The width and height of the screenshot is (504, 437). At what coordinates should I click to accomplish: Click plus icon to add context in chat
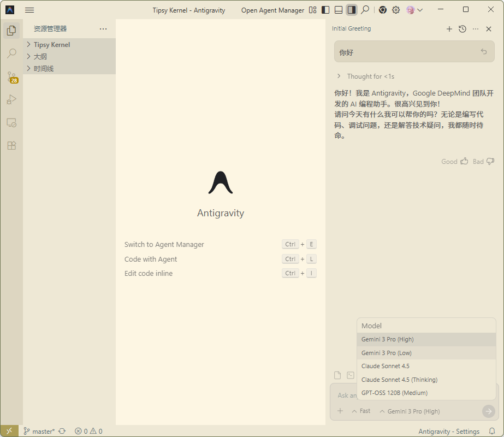pyautogui.click(x=340, y=411)
